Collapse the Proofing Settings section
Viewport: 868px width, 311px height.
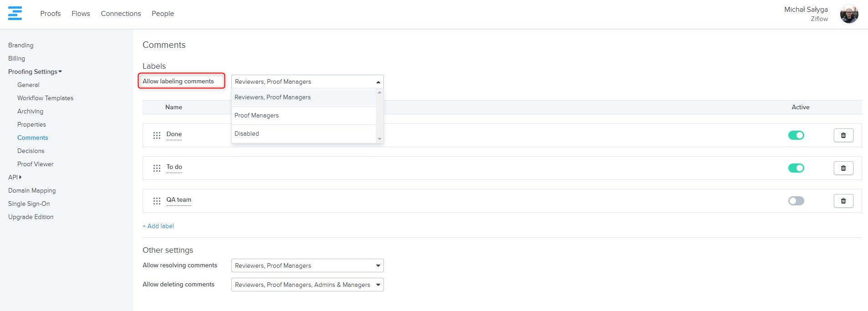[35, 71]
